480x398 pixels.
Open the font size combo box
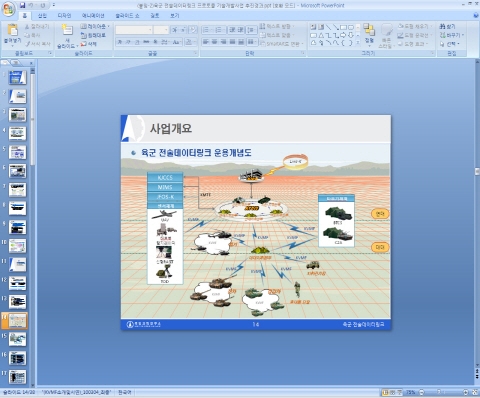(161, 30)
